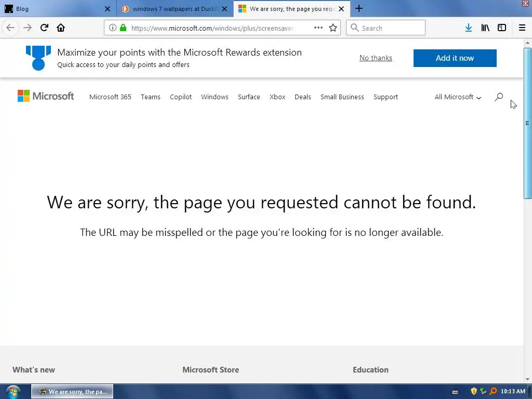Open Teams nav item
Screen dimensions: 532x399
pos(151,97)
